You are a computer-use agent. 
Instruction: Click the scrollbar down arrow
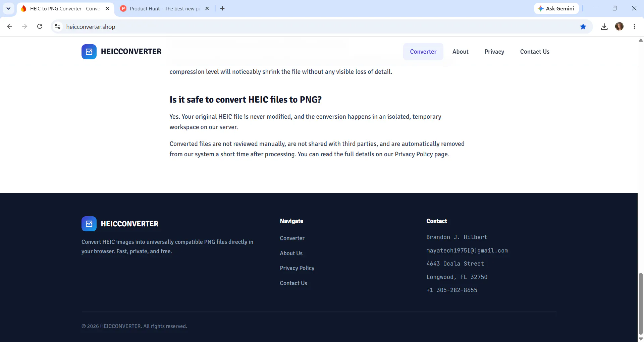(x=641, y=339)
